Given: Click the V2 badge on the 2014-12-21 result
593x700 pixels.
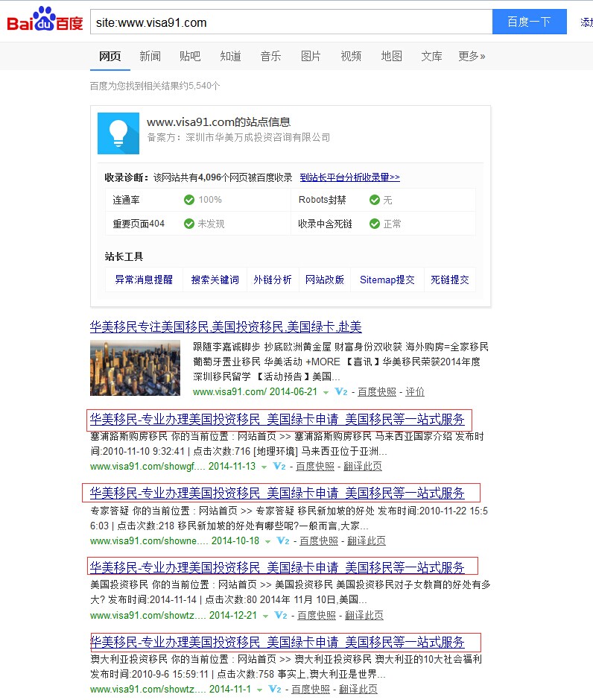Looking at the screenshot, I should click(x=281, y=616).
